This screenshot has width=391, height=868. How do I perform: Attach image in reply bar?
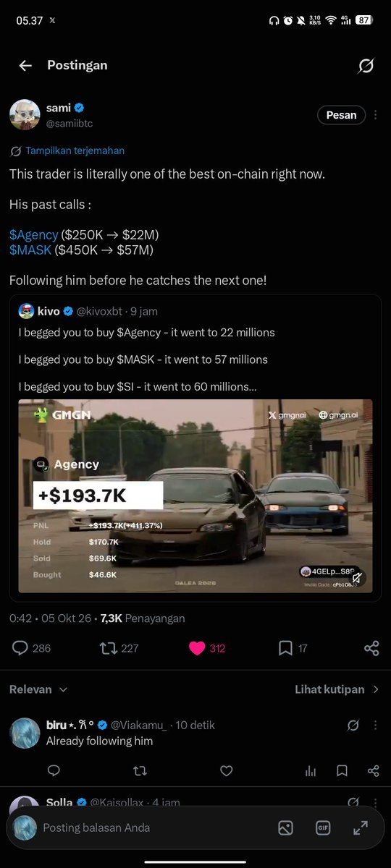click(285, 828)
